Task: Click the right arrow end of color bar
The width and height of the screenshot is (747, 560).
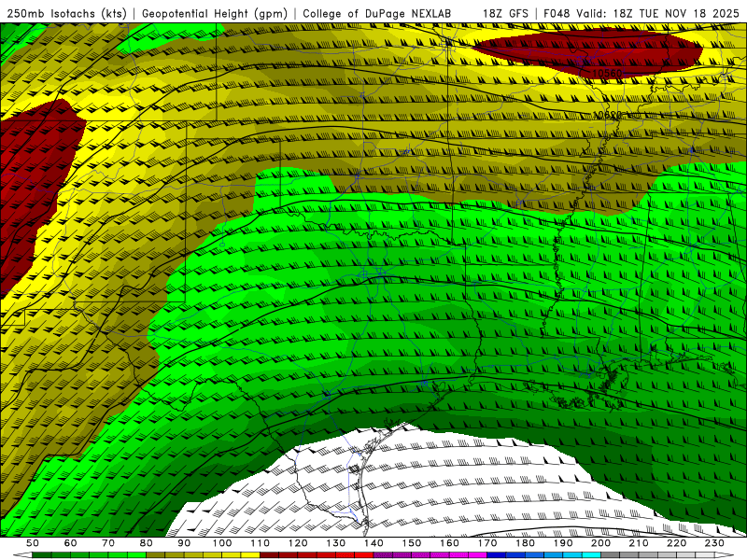Action: point(725,555)
